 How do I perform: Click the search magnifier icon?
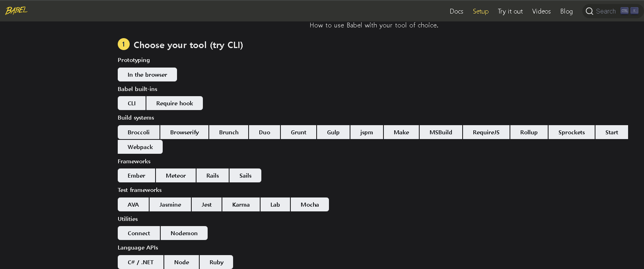[x=590, y=11]
